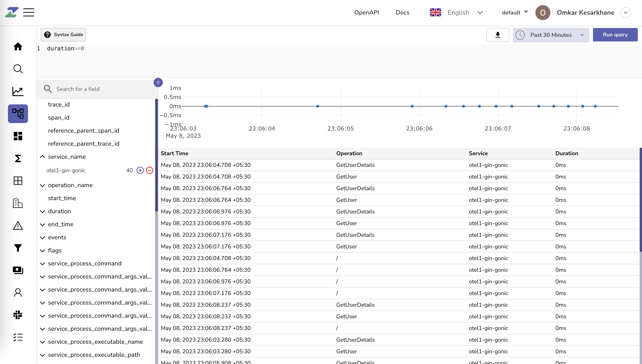Viewport: 642px width, 364px height.
Task: Open the Syntax Guide button
Action: (x=63, y=34)
